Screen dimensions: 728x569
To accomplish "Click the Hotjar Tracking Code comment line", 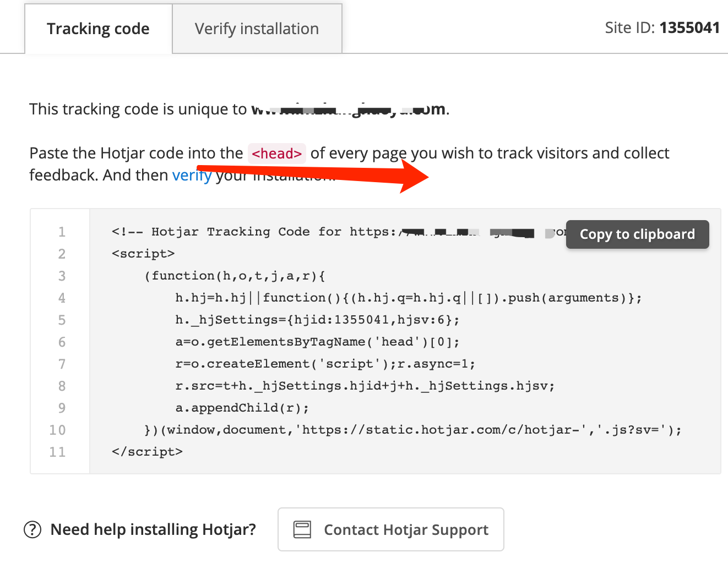I will point(339,232).
